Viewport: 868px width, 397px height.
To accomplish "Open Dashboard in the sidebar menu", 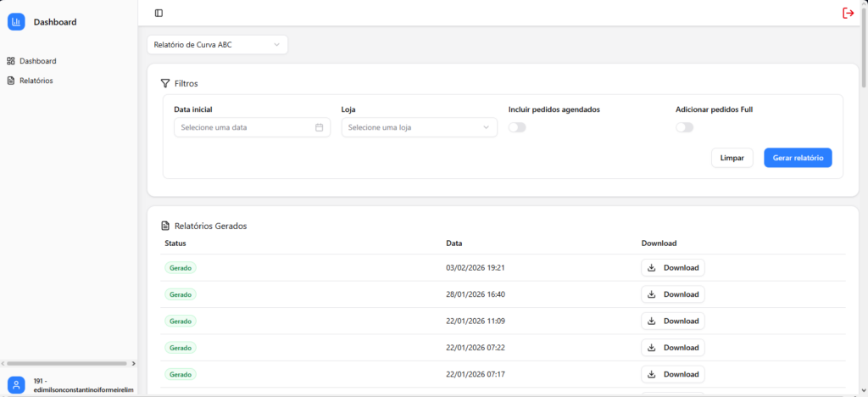I will click(x=38, y=61).
